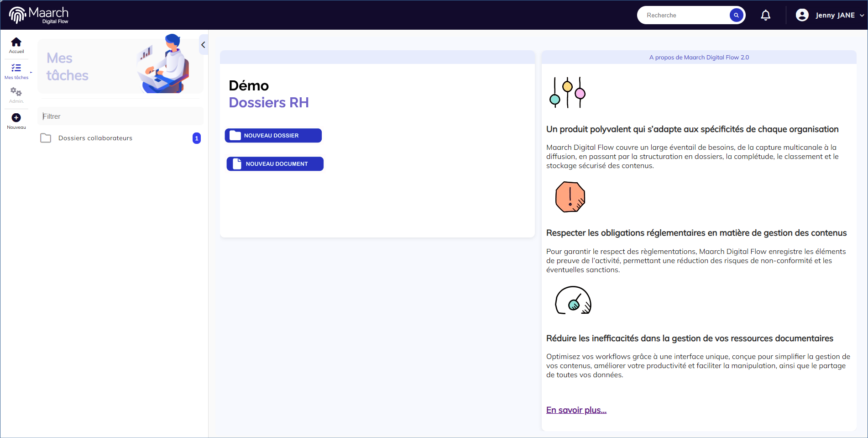Viewport: 868px width, 438px height.
Task: Click the user avatar icon
Action: pos(802,15)
